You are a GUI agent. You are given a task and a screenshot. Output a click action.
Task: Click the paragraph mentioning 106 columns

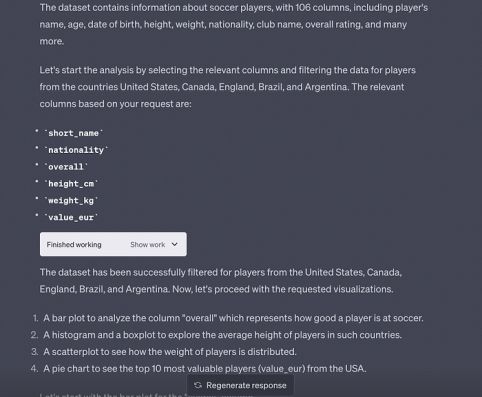(234, 24)
